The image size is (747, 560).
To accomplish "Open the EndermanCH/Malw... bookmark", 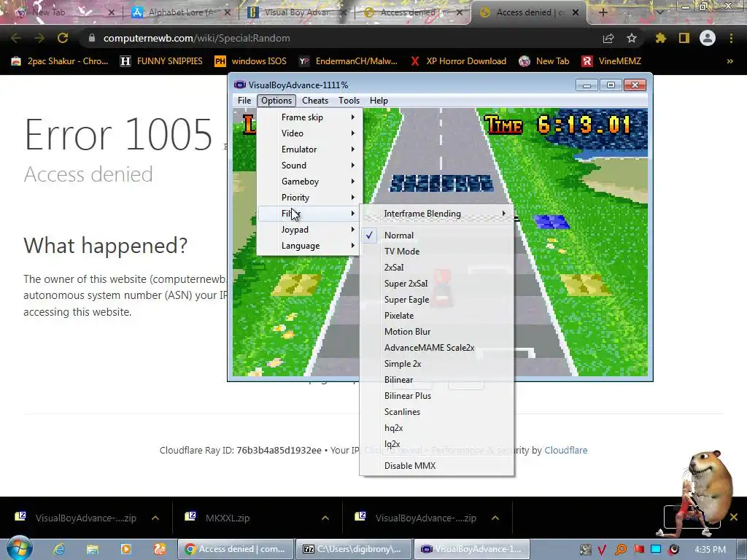I will 348,61.
